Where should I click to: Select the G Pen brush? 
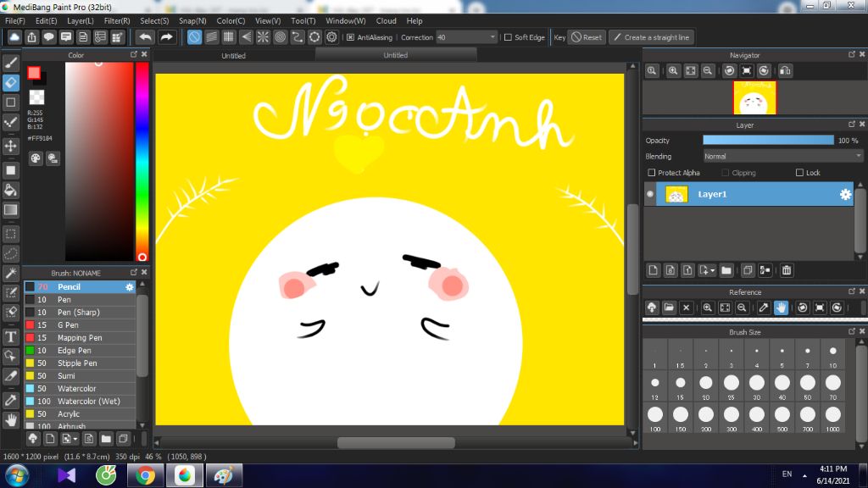coord(80,324)
